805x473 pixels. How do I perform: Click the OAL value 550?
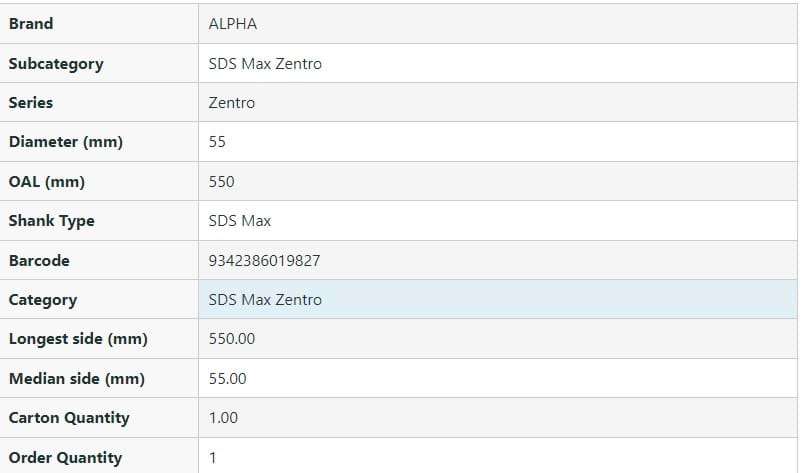tap(221, 182)
